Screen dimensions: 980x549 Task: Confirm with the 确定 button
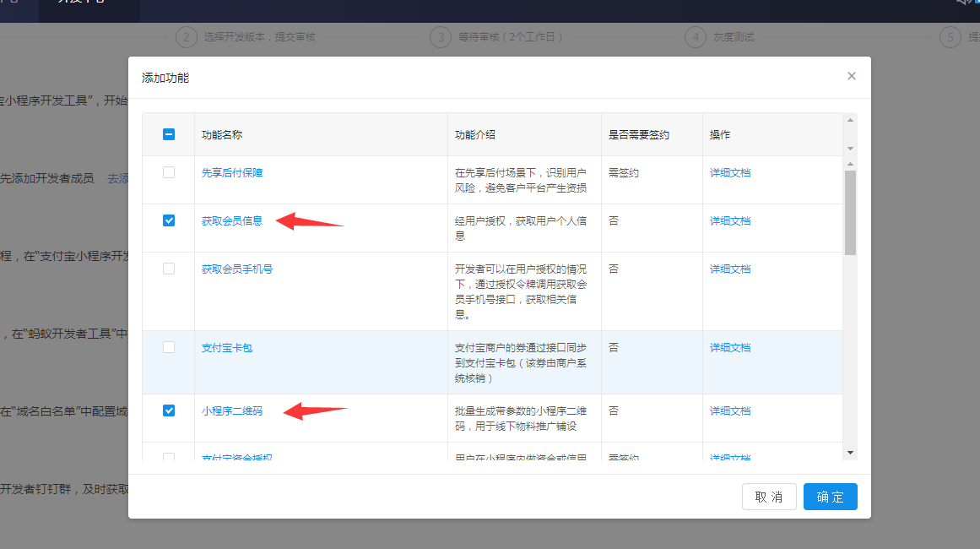pyautogui.click(x=830, y=497)
